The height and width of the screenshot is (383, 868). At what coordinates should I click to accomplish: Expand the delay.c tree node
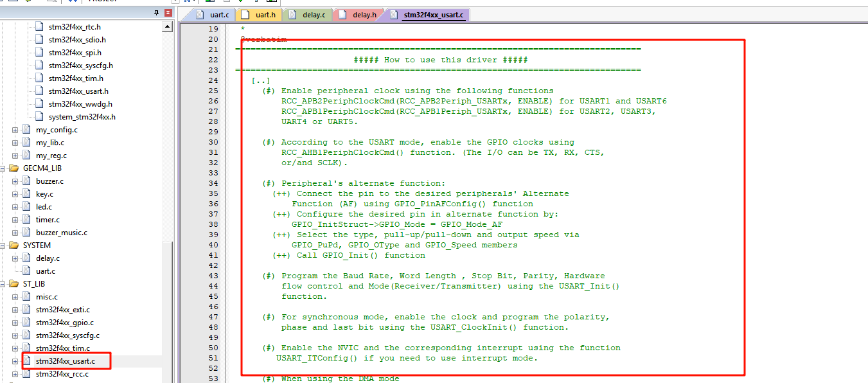point(15,258)
